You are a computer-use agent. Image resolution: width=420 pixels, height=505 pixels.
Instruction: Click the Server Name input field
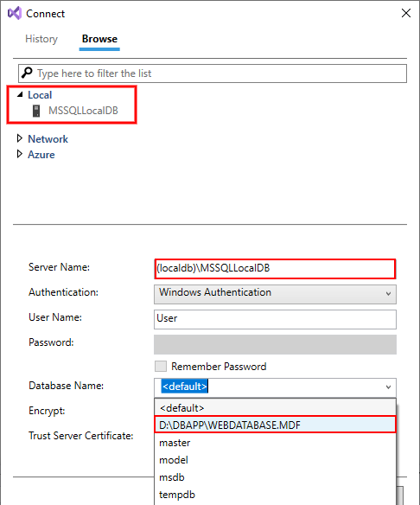tap(275, 269)
